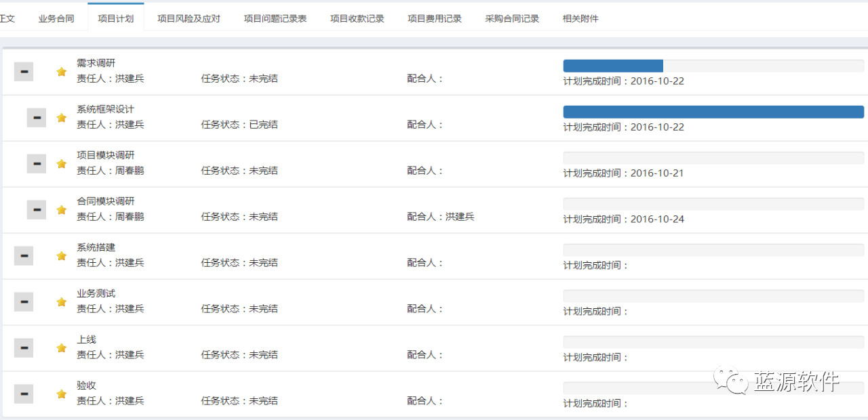Click the 需求调研 progress bar
Screen dimensions: 868x420
tap(713, 66)
